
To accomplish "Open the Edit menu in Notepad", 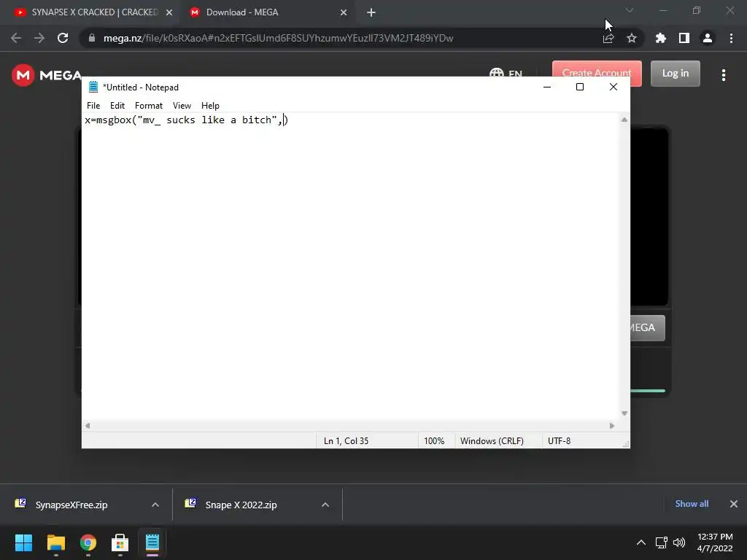I will [117, 106].
